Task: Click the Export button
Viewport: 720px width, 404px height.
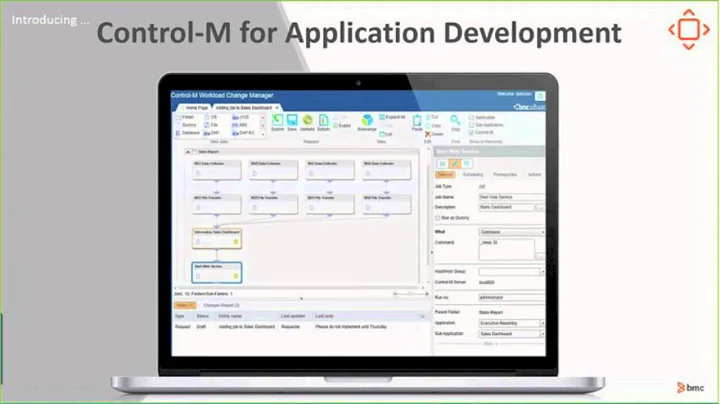Action: pyautogui.click(x=342, y=125)
